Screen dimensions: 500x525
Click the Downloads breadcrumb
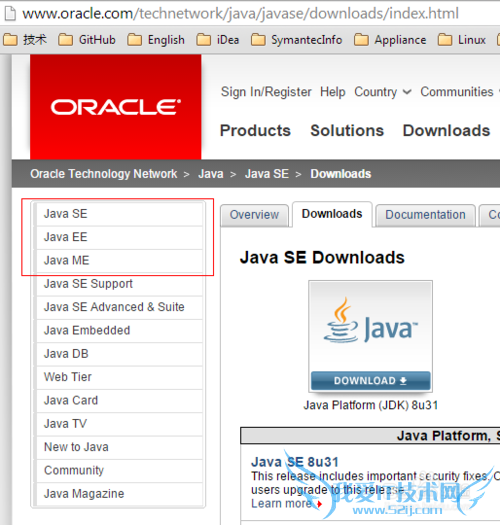click(341, 174)
